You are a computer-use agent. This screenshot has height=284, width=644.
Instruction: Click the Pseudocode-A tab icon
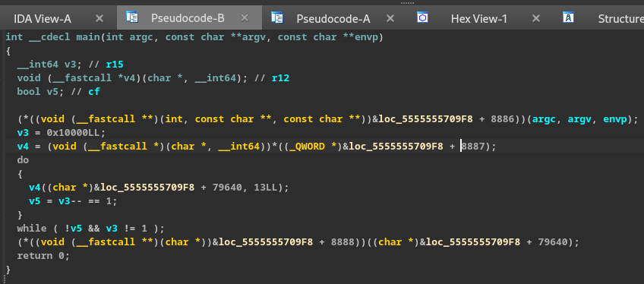277,17
